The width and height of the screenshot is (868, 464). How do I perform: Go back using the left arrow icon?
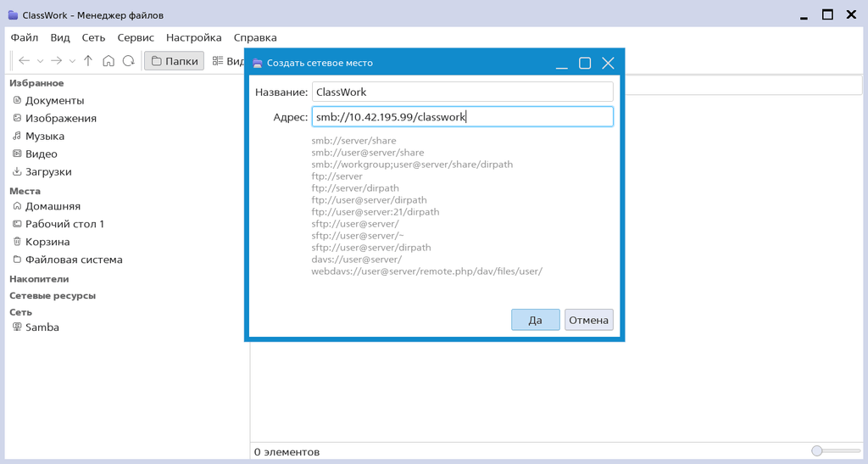[24, 61]
